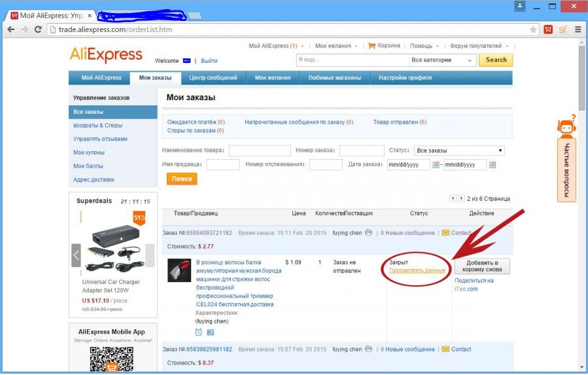Select the Мои заказы tab
Image resolution: width=588 pixels, height=375 pixels.
pos(155,78)
